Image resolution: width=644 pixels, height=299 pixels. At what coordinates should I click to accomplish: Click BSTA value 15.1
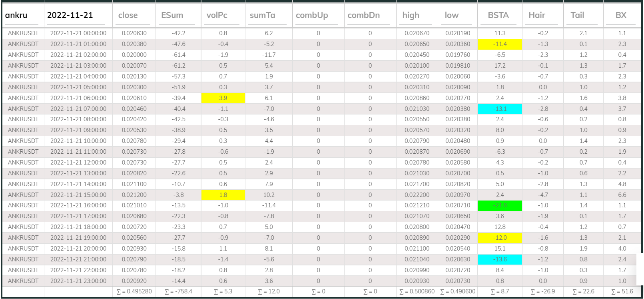click(500, 249)
